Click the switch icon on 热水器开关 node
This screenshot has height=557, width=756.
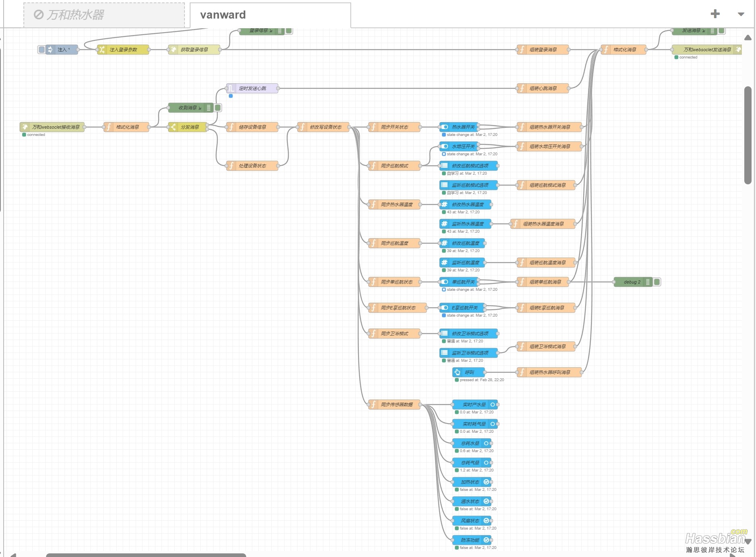[x=444, y=127]
